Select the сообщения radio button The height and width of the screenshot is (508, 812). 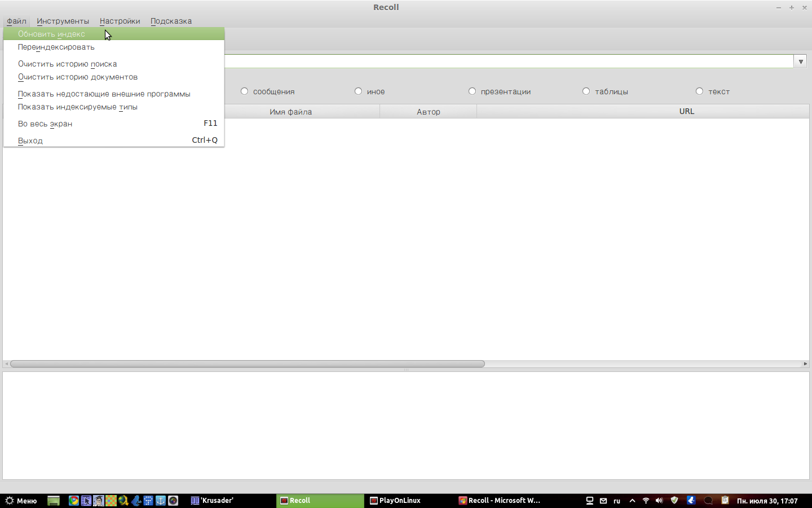click(244, 91)
